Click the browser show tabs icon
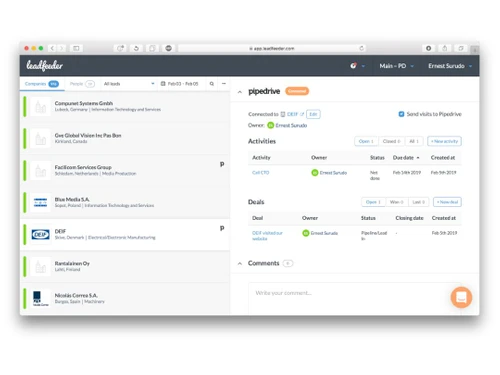 tap(461, 48)
